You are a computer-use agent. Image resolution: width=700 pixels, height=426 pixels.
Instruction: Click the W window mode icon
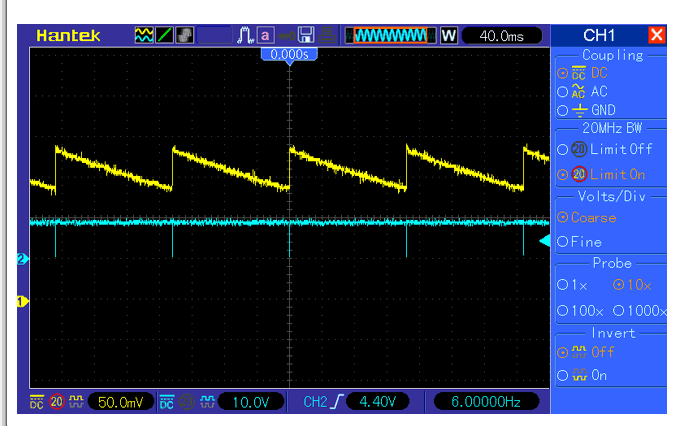click(449, 36)
